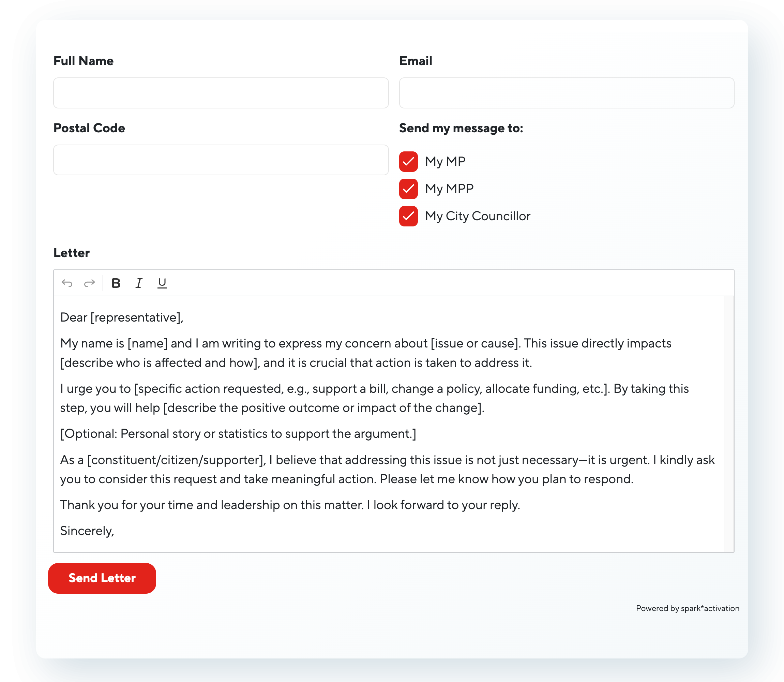This screenshot has height=682, width=784.
Task: Open the Powered by spark*activation link
Action: [687, 608]
